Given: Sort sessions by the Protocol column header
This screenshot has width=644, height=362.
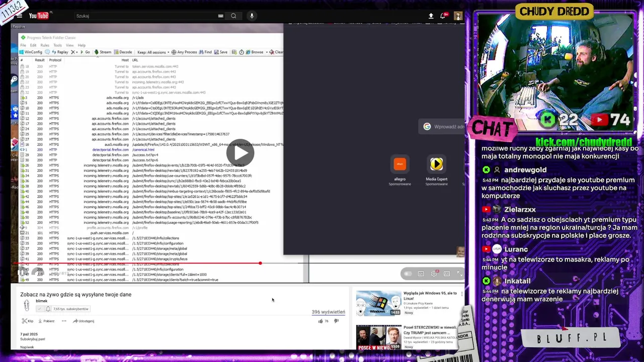Looking at the screenshot, I should click(55, 60).
